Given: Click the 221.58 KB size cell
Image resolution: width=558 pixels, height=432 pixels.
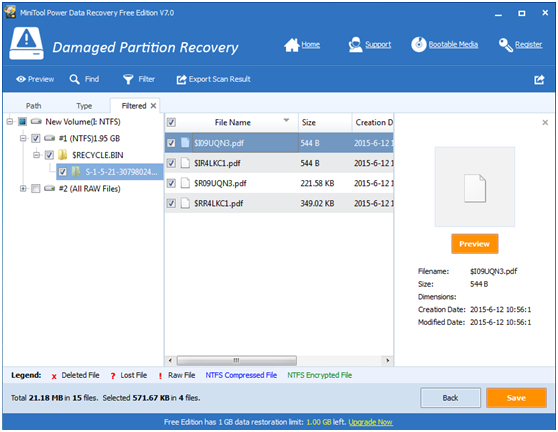Looking at the screenshot, I should coord(317,183).
